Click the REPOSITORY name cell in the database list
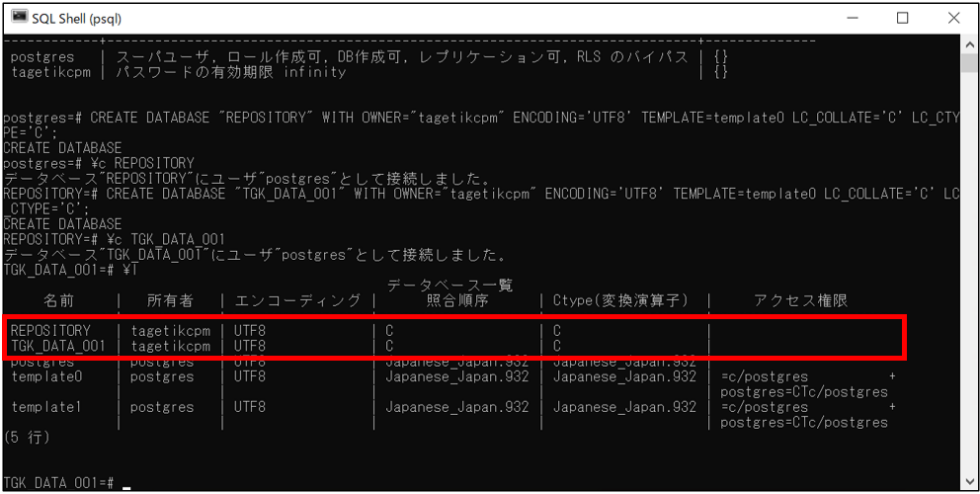 point(50,330)
